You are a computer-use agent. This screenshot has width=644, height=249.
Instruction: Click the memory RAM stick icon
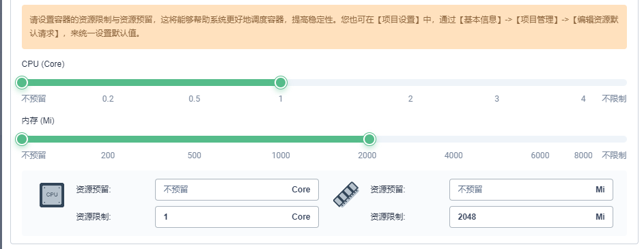click(346, 194)
